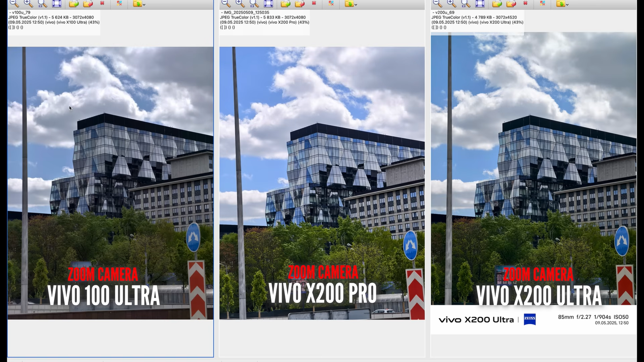Viewport: 644px width, 362px height.
Task: Click green-arrow folder icon in v200u_69 pane
Action: [497, 4]
